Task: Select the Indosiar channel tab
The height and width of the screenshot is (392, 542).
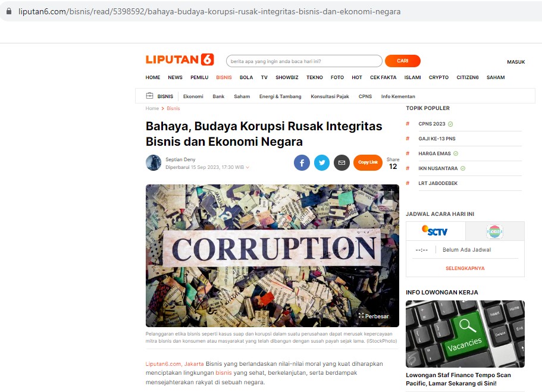Action: pyautogui.click(x=494, y=231)
